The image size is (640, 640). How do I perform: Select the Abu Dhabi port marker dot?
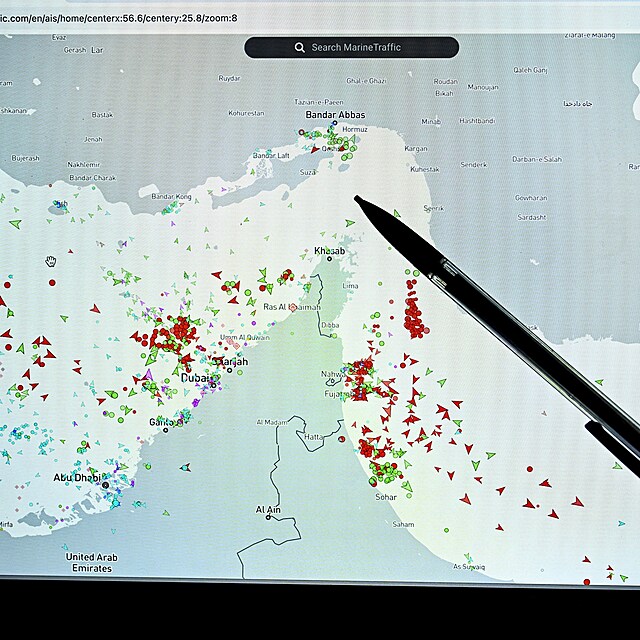105,485
